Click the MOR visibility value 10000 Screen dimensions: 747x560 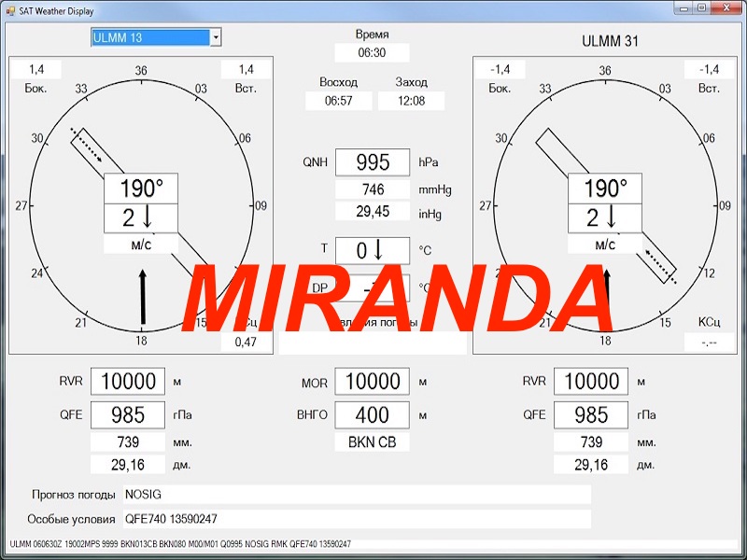tap(373, 382)
